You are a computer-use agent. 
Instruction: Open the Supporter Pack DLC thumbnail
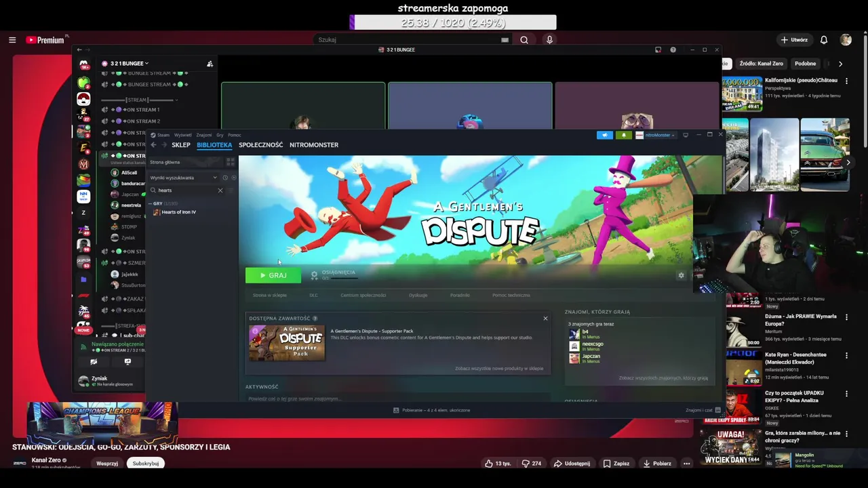point(287,343)
